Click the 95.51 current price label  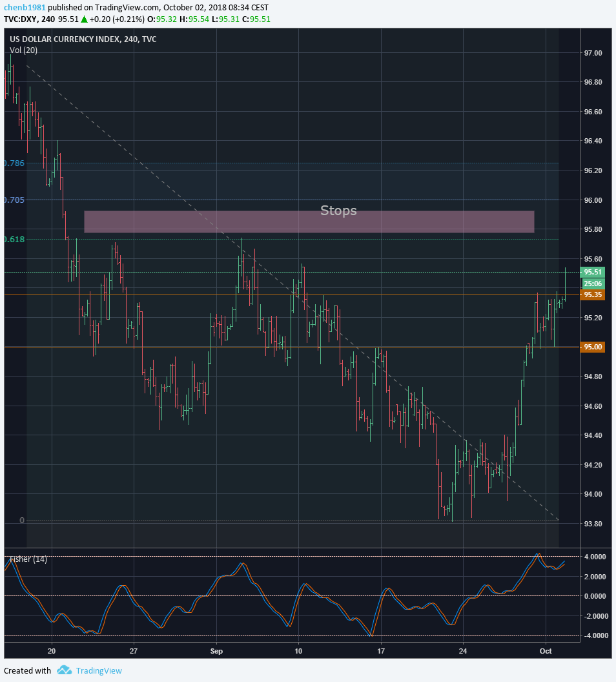pos(593,273)
